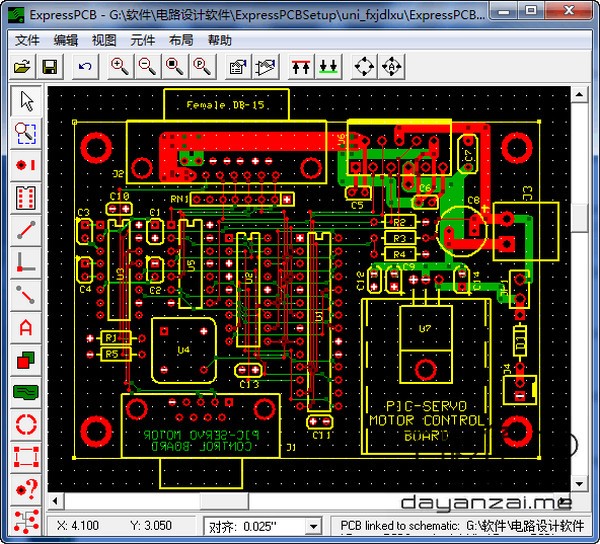Image resolution: width=600 pixels, height=544 pixels.
Task: Click the vertical scrollbar thumb
Action: [579, 217]
